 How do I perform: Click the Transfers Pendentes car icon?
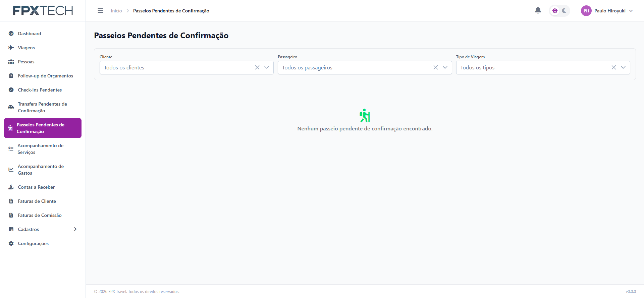[x=11, y=107]
